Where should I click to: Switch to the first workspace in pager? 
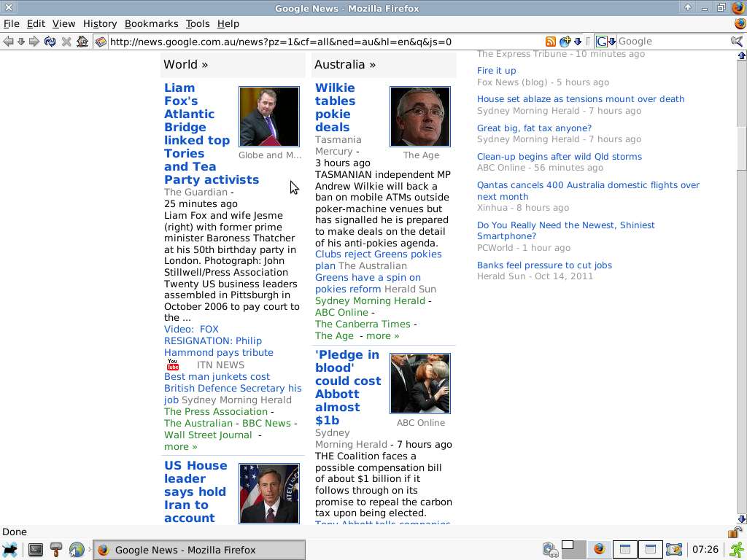[568, 545]
